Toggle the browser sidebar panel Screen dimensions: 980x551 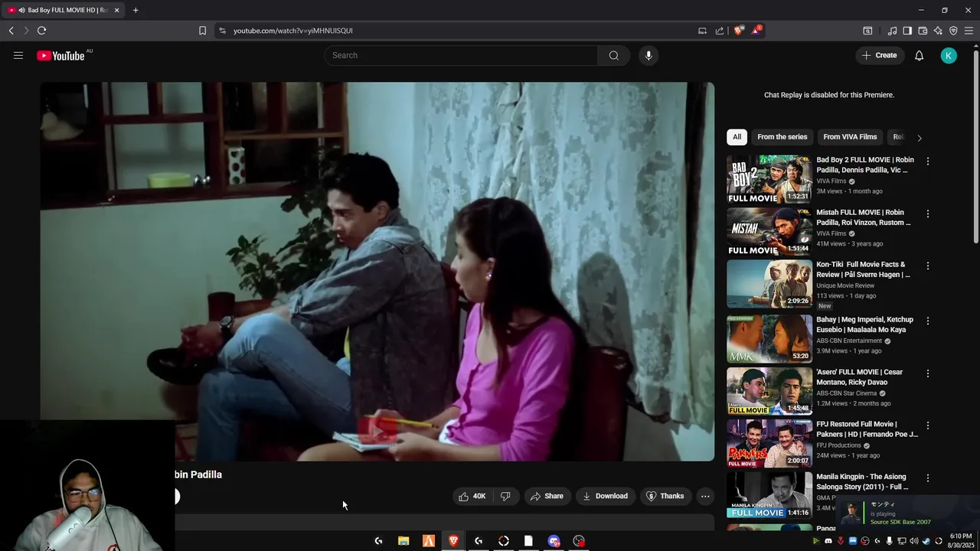907,31
